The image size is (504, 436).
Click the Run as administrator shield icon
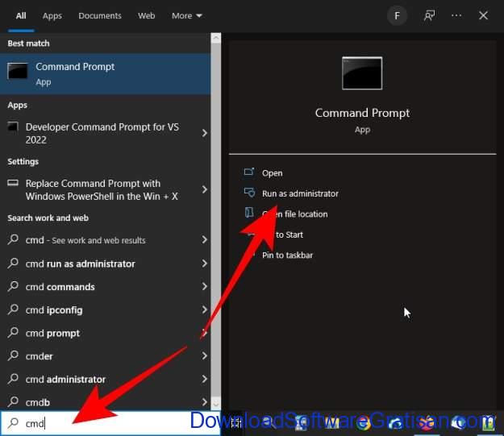(249, 193)
